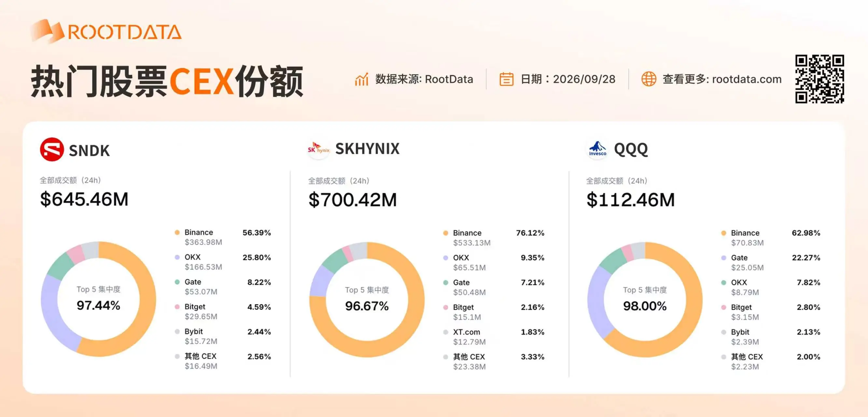Click the 9.35% OKX share
The image size is (868, 417).
pos(532,258)
